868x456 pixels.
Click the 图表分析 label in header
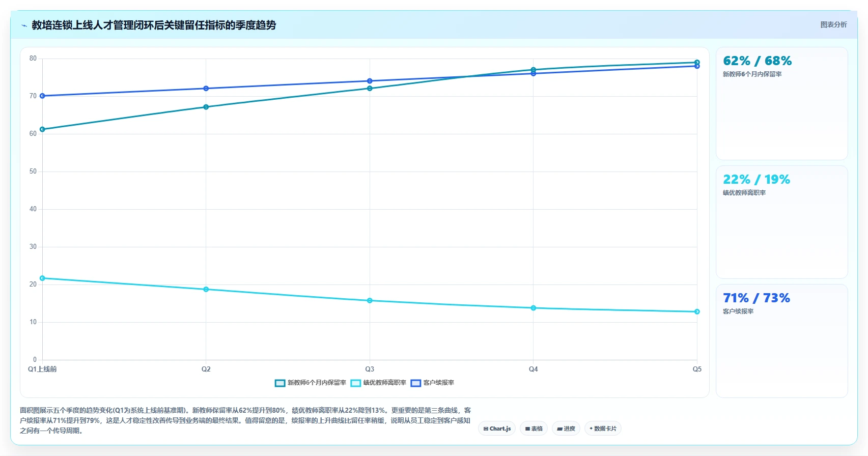[833, 24]
